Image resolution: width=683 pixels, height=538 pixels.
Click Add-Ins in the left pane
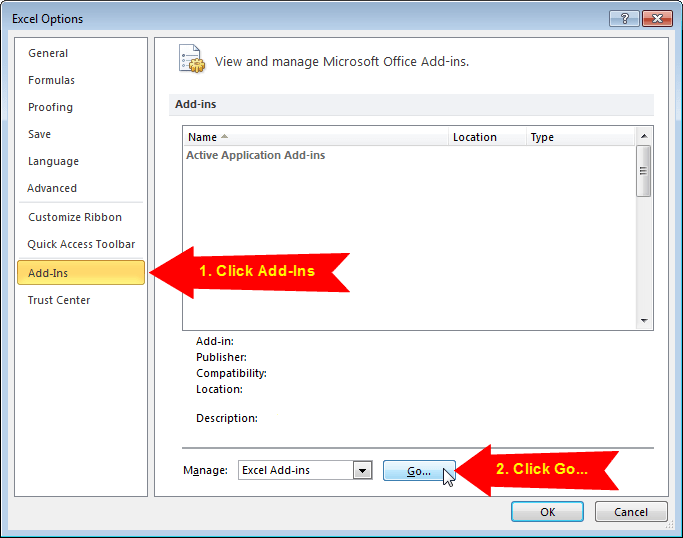(x=48, y=273)
